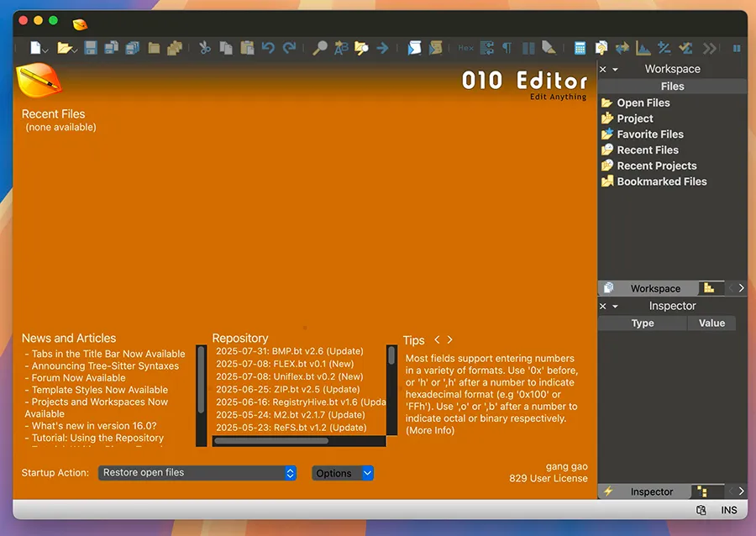Toggle Hex edit mode in toolbar
The image size is (756, 536).
[x=466, y=48]
